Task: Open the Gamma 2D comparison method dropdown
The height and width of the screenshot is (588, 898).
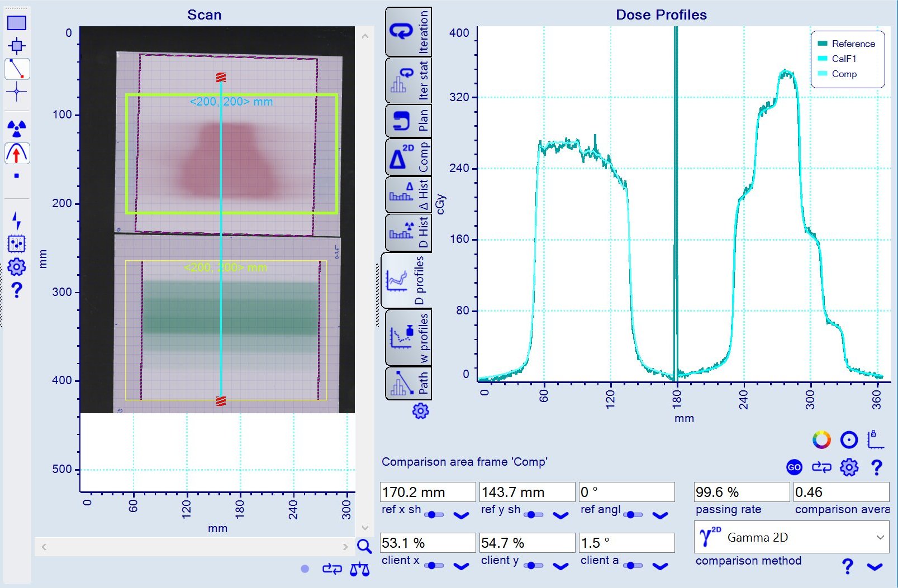Action: click(791, 537)
